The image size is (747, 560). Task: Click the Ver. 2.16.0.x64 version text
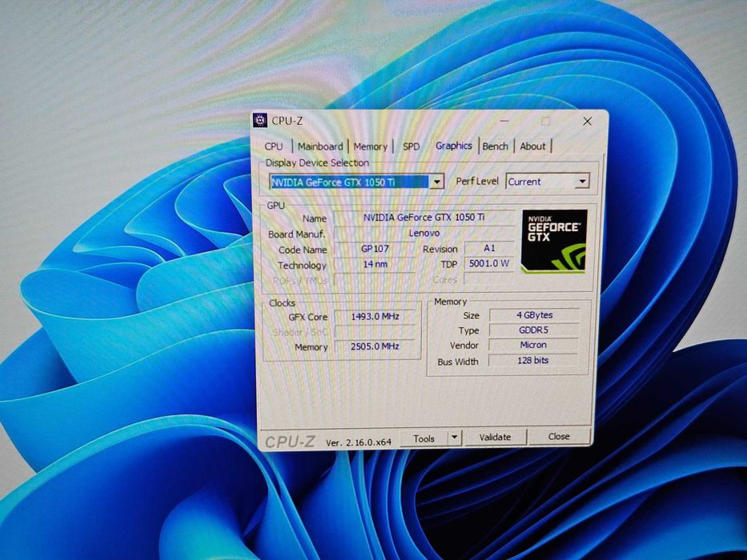[359, 442]
